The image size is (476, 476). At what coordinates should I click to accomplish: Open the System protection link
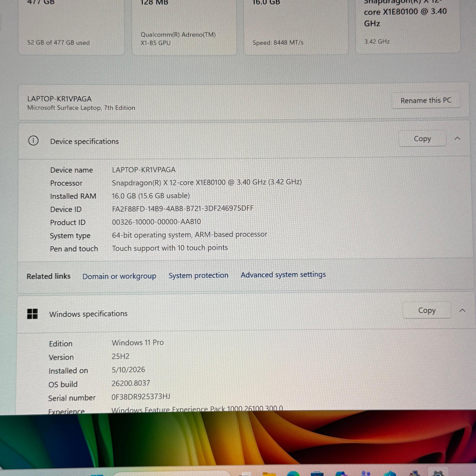[x=198, y=275]
